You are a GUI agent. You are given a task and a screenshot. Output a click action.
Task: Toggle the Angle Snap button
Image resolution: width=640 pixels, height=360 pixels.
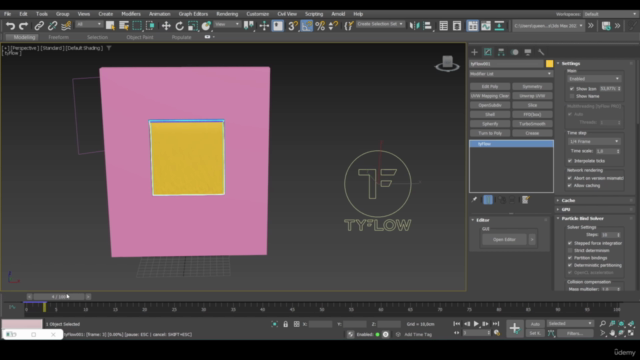307,26
